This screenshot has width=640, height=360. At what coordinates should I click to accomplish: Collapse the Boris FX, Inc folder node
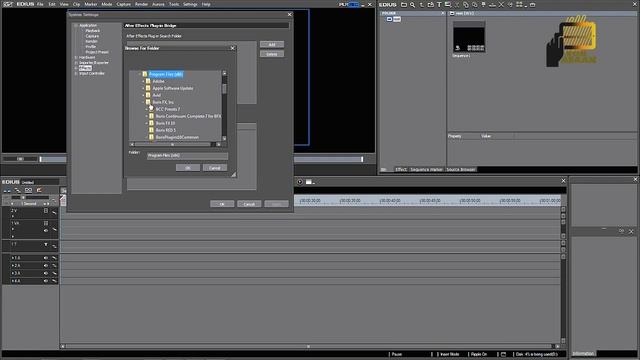[x=143, y=102]
